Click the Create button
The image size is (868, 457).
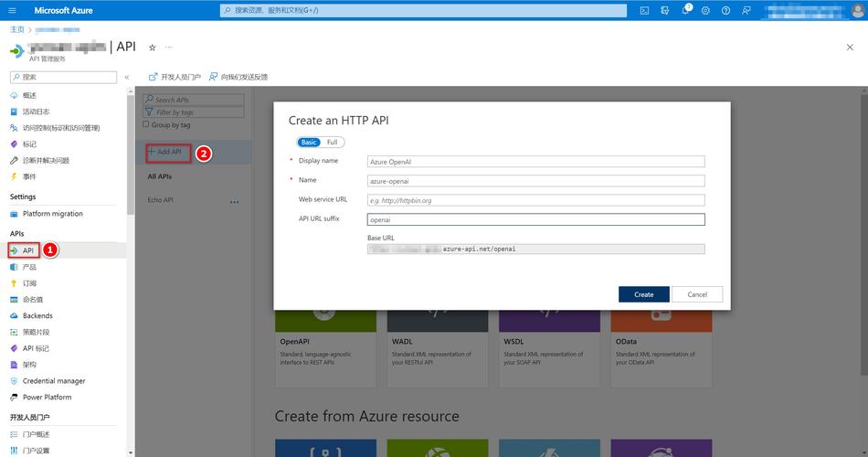pos(644,294)
